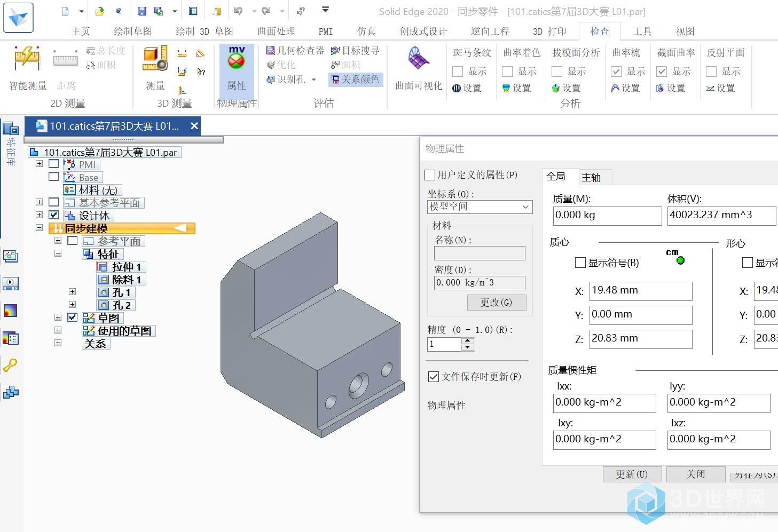Enable Reflective Plane display checkbox

[x=711, y=72]
